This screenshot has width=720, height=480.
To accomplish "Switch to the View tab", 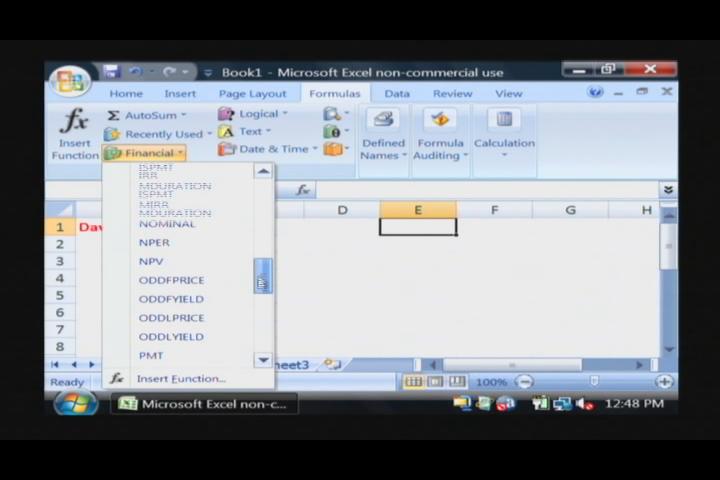I will tap(508, 94).
